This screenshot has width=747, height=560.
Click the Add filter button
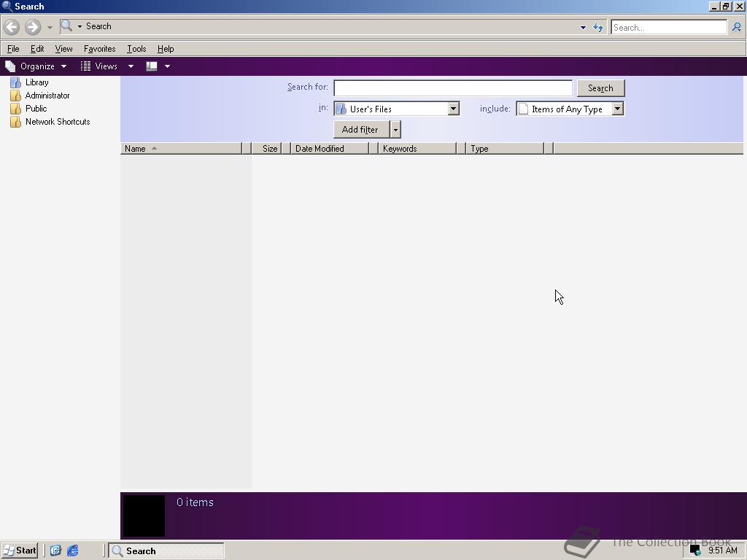tap(360, 130)
